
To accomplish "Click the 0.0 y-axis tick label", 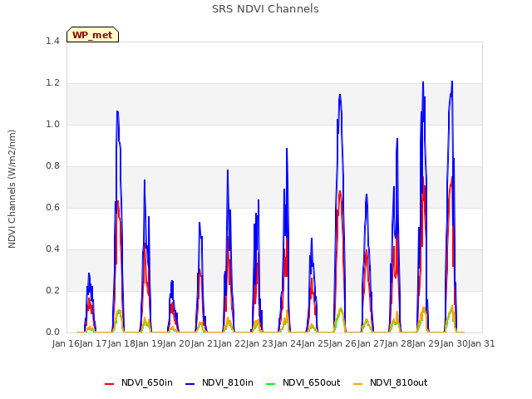I will pos(52,332).
